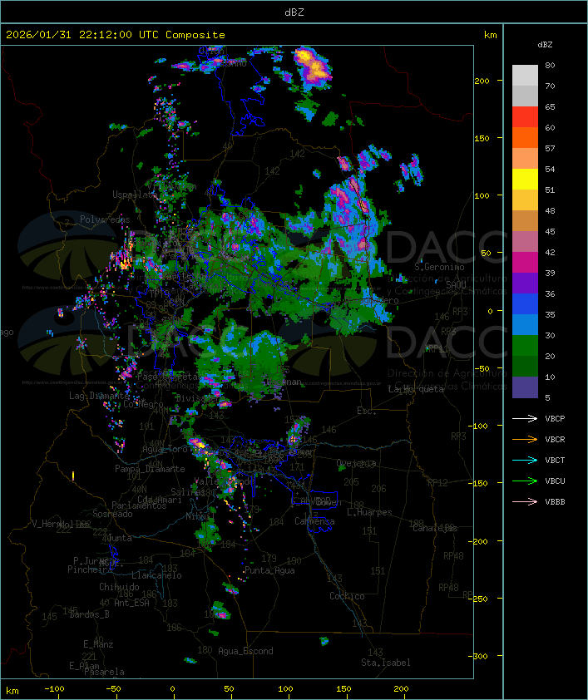Click the dBZ title at top
The height and width of the screenshot is (700, 588).
[294, 12]
